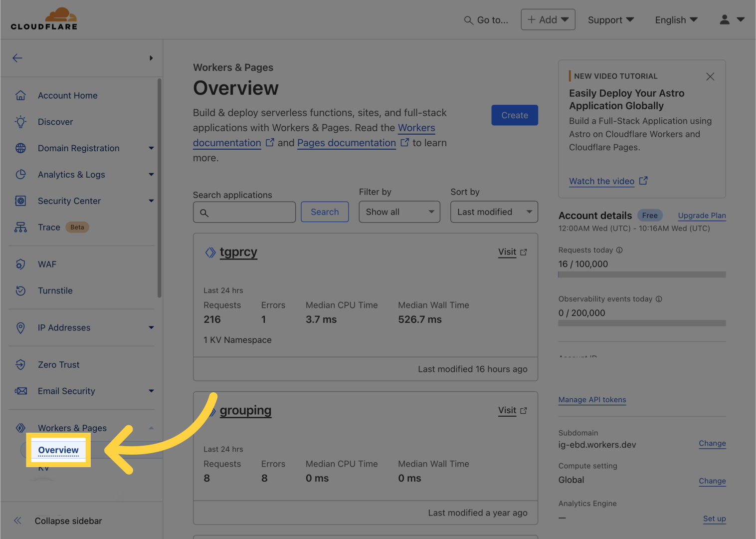This screenshot has width=756, height=539.
Task: Click Change link for Compute setting
Action: [712, 481]
